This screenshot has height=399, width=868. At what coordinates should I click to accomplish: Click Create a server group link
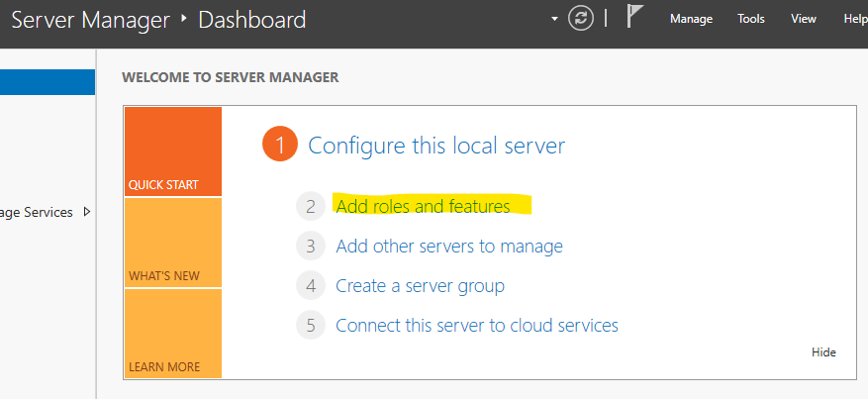tap(420, 286)
